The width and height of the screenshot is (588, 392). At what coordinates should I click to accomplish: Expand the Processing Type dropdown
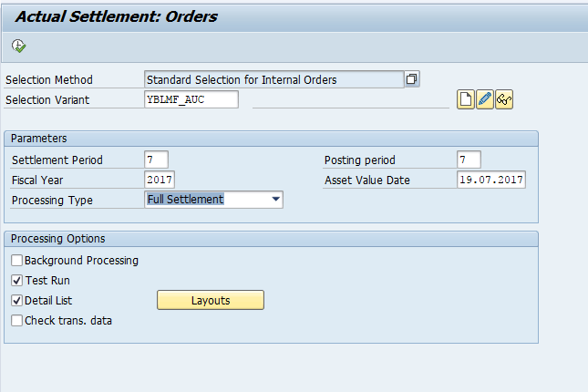[x=275, y=200]
